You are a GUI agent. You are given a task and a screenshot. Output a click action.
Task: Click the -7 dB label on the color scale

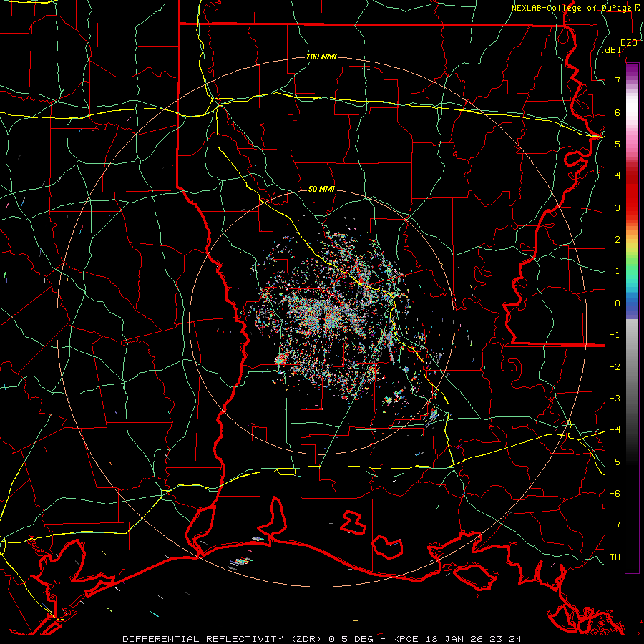[x=615, y=525]
